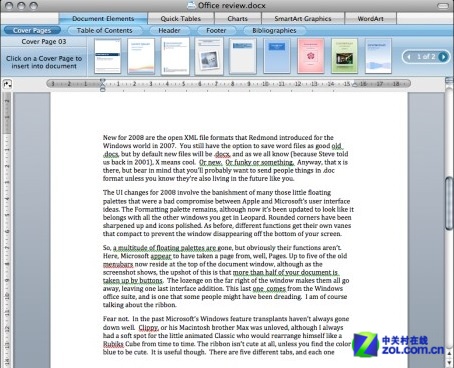Select the Cover Pages category
Viewport: 454px width, 368px height.
coord(32,30)
